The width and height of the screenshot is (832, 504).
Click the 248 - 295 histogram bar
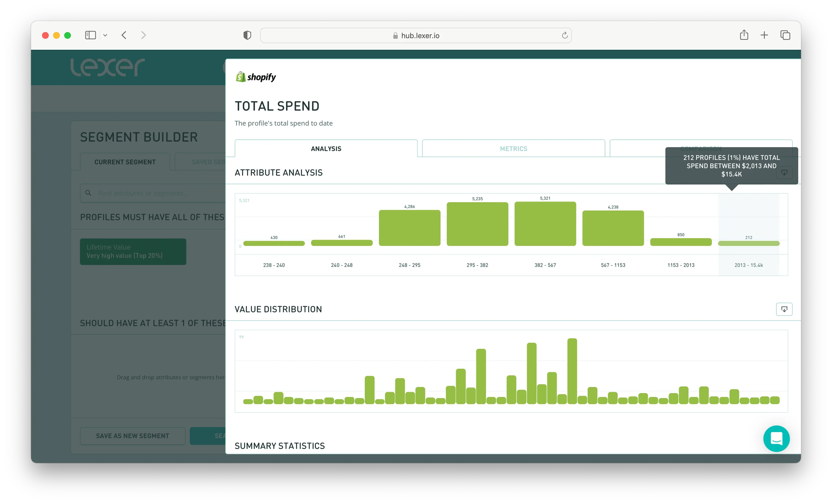tap(409, 228)
